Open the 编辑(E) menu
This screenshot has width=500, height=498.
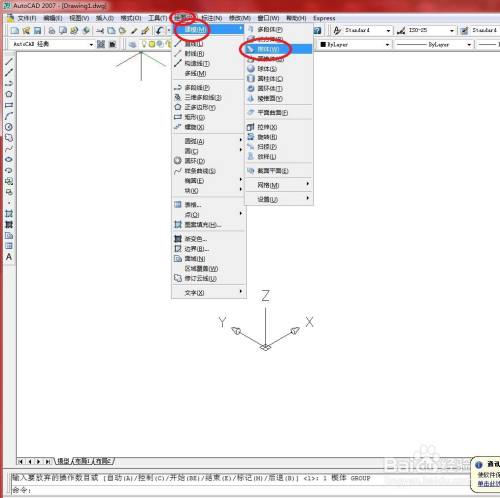pyautogui.click(x=53, y=18)
